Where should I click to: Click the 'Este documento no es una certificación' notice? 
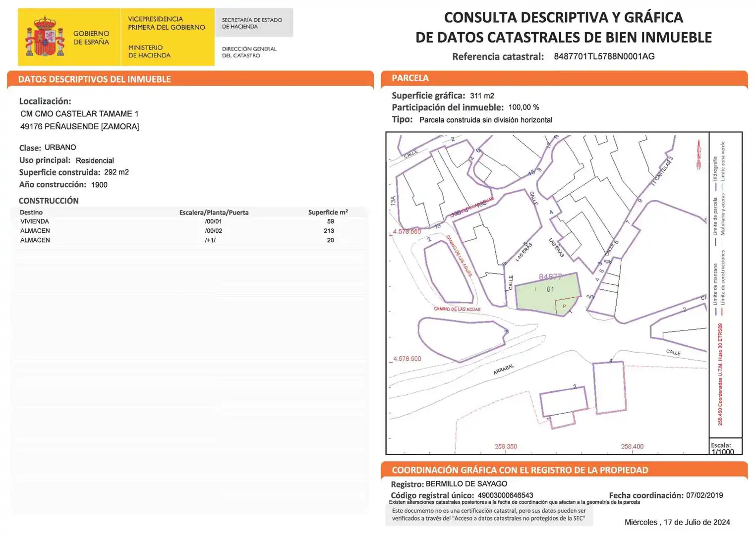point(489,515)
